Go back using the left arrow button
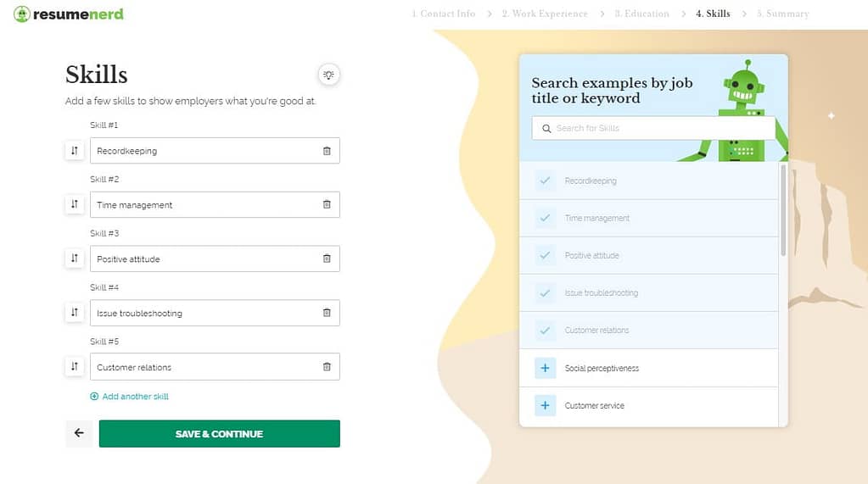Image resolution: width=868 pixels, height=484 pixels. [x=79, y=433]
